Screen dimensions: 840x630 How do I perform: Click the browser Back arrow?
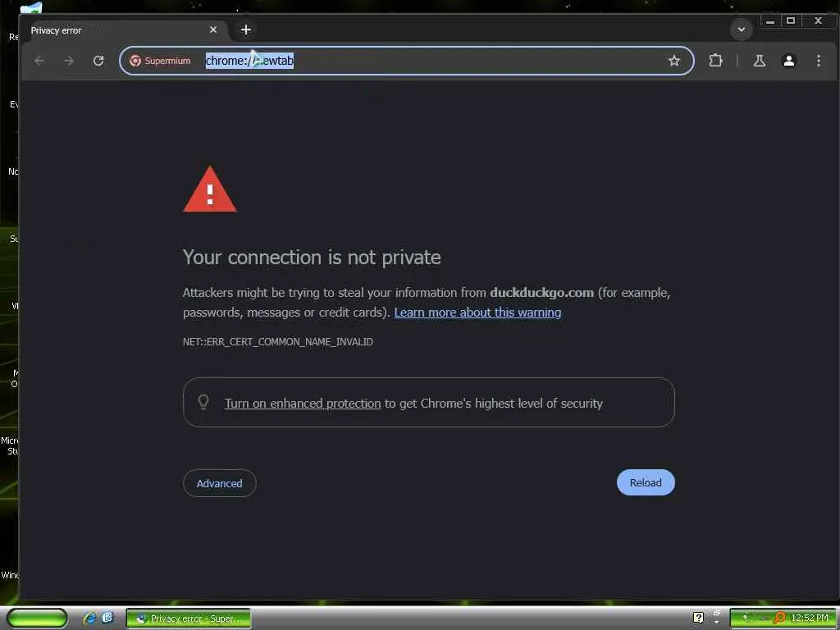(39, 61)
